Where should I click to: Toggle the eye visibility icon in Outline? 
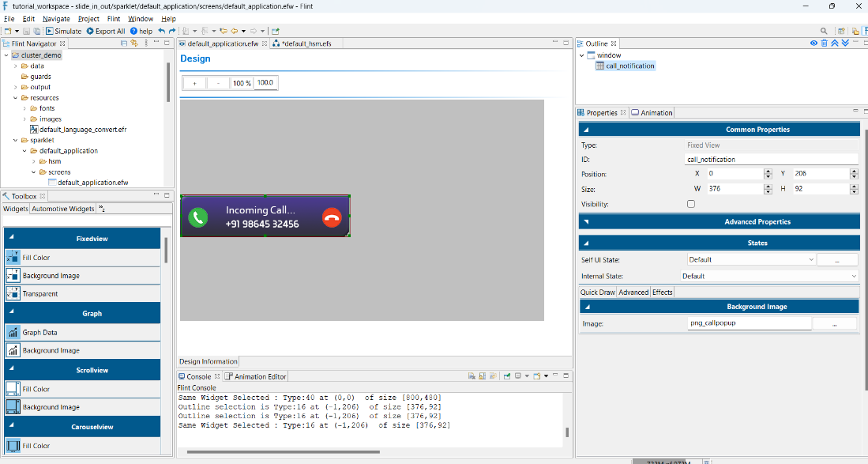tap(814, 43)
